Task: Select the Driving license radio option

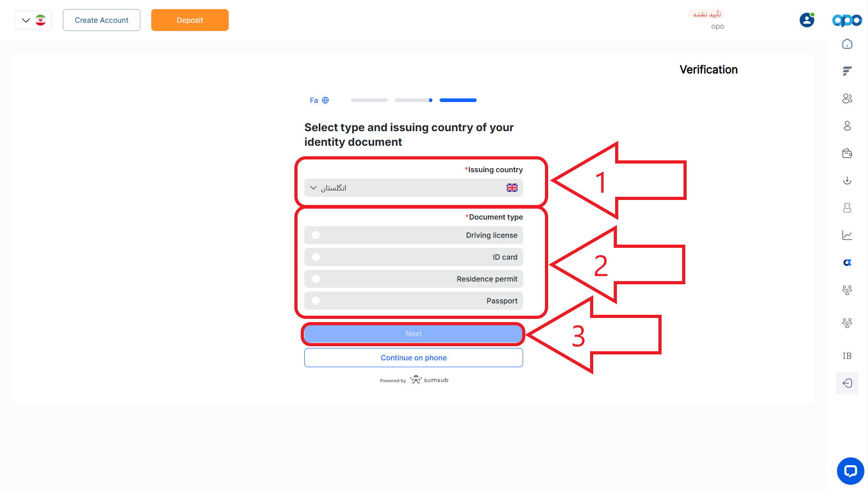Action: coord(414,235)
